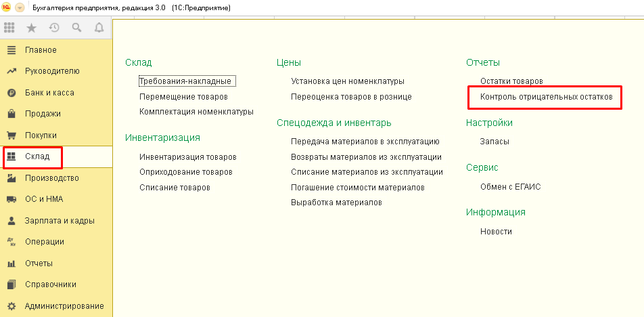Image resolution: width=644 pixels, height=317 pixels.
Task: Click the Производство factory icon
Action: [x=11, y=178]
